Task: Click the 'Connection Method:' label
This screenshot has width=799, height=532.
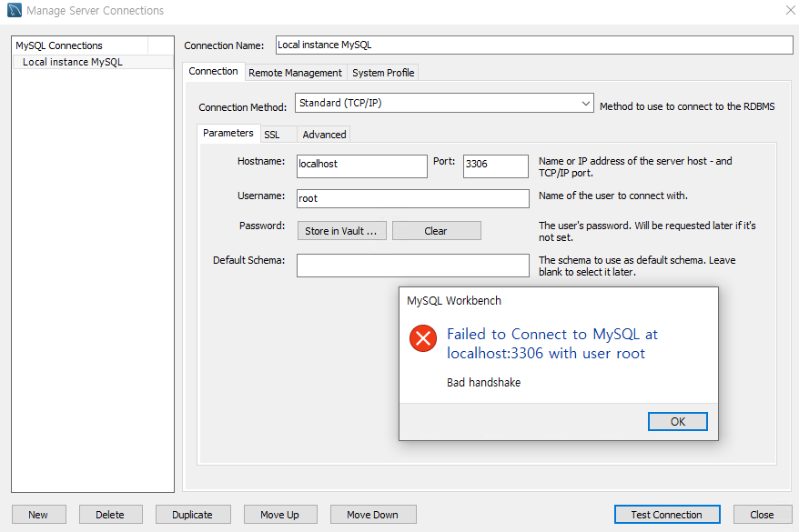Action: 243,107
